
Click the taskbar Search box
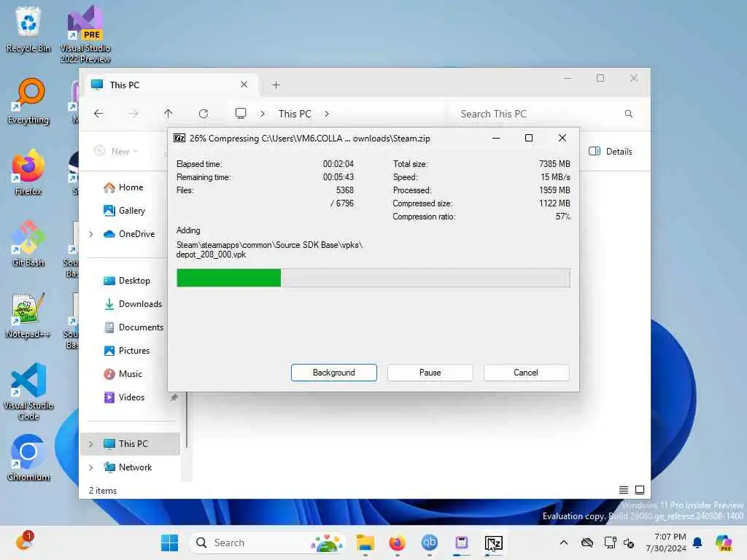tap(267, 542)
